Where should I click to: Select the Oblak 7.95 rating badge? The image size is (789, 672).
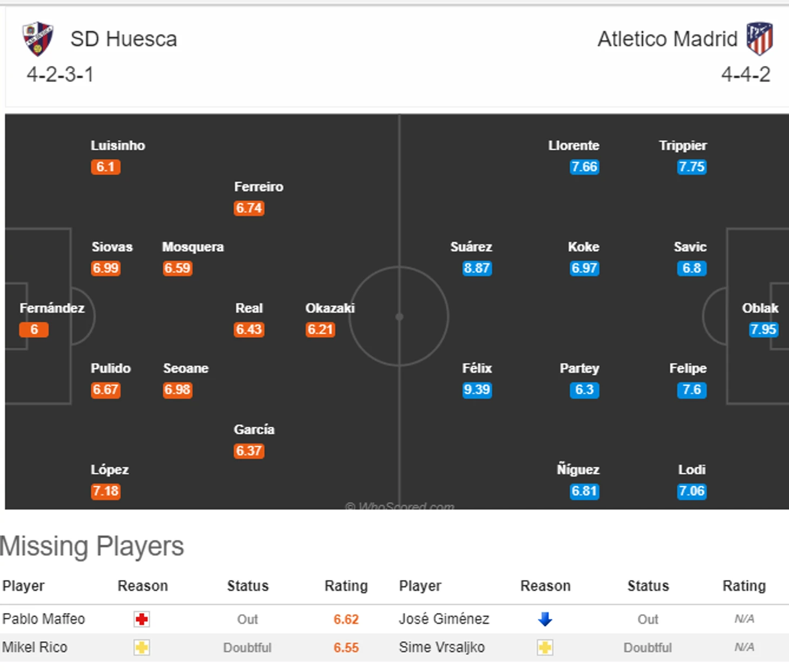763,330
